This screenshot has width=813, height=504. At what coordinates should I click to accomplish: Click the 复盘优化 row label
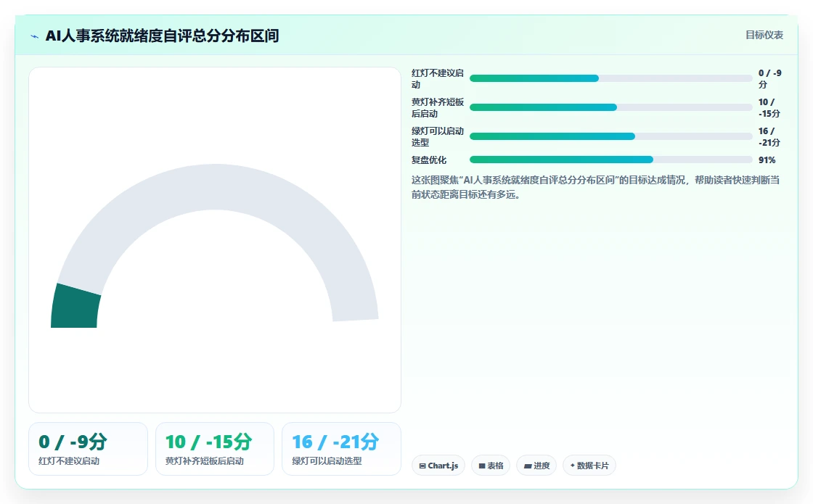click(429, 160)
